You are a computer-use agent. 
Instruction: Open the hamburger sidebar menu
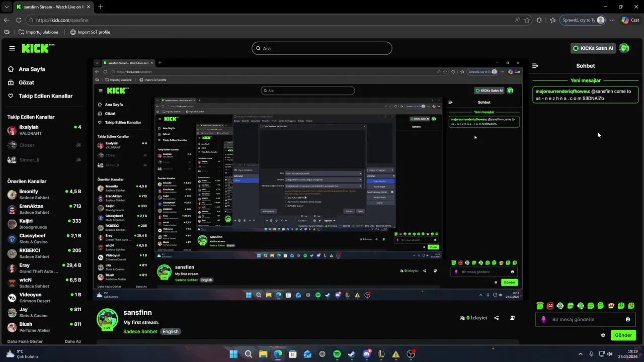point(12,48)
